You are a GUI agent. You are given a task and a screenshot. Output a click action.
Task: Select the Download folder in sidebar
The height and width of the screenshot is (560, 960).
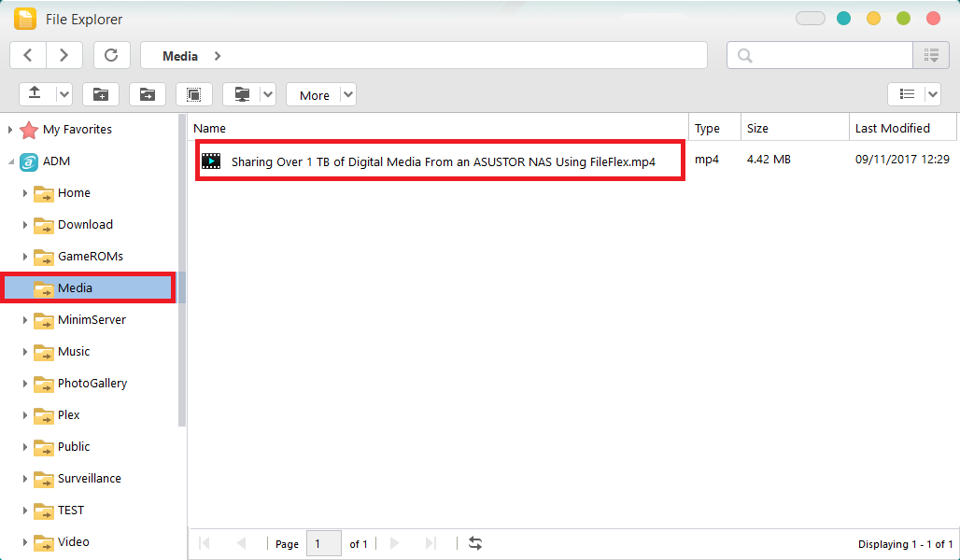(x=85, y=225)
